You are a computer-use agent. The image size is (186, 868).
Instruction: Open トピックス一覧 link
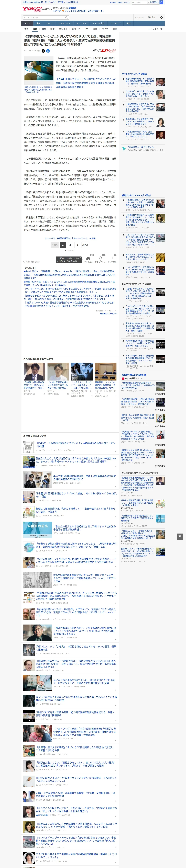[x=155, y=29]
